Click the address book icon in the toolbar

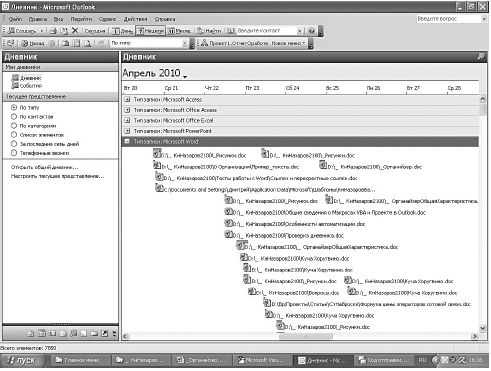(x=231, y=31)
